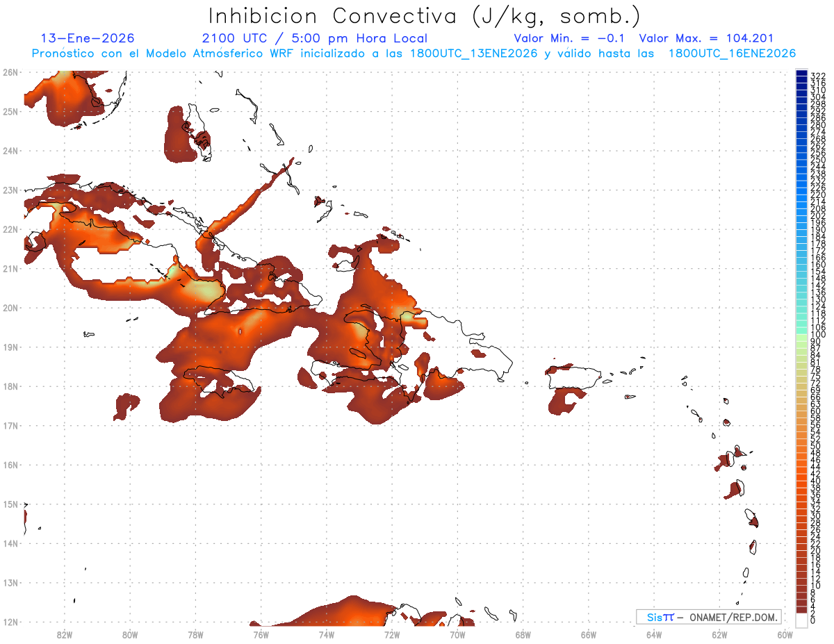Click the '20N' latitude label
The image size is (834, 644).
(10, 307)
